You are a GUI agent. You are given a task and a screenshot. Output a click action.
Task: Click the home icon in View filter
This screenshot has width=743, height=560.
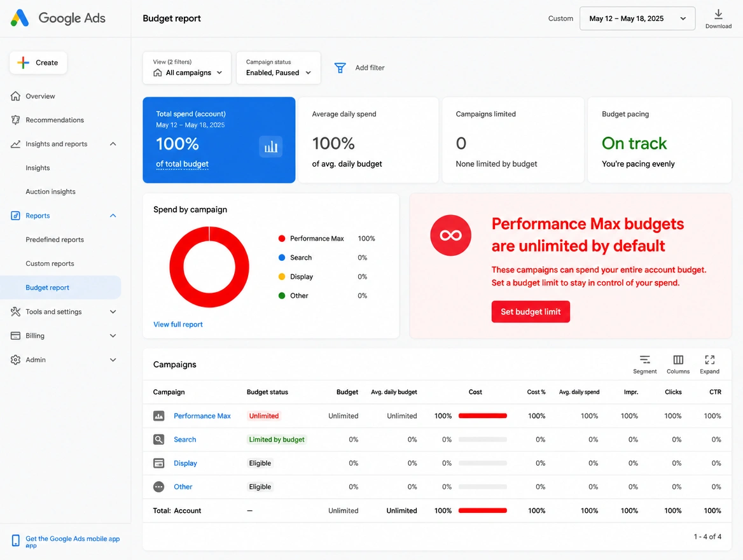(158, 73)
